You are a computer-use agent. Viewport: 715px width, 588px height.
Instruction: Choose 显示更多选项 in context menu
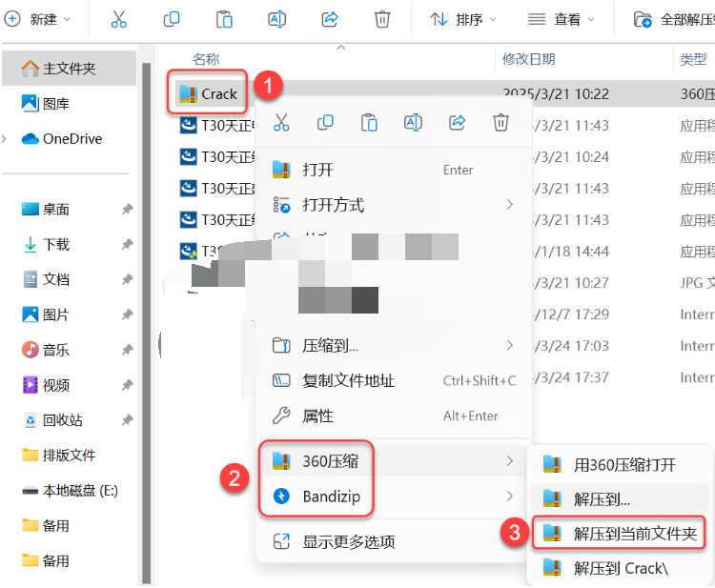click(x=394, y=542)
